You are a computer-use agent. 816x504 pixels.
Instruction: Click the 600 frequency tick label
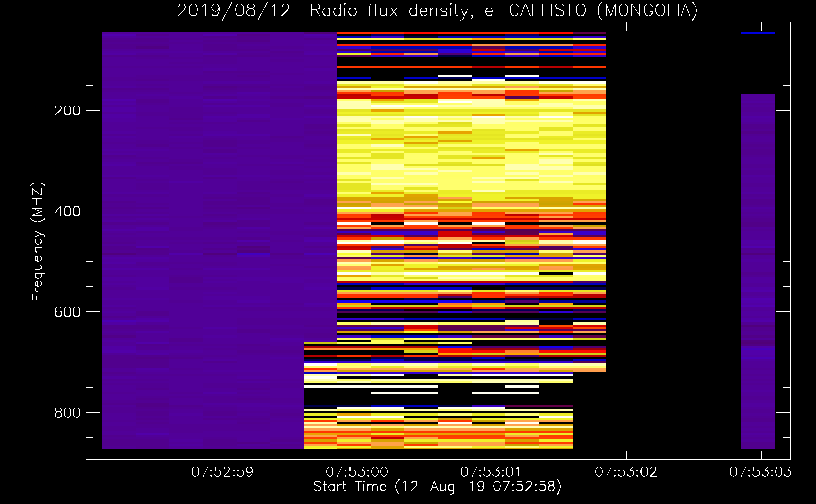[68, 312]
